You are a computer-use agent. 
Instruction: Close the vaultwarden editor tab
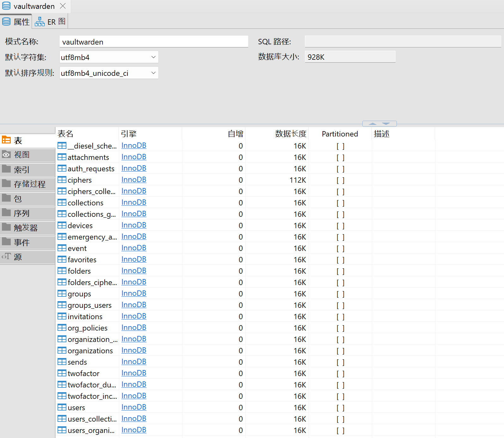click(63, 6)
